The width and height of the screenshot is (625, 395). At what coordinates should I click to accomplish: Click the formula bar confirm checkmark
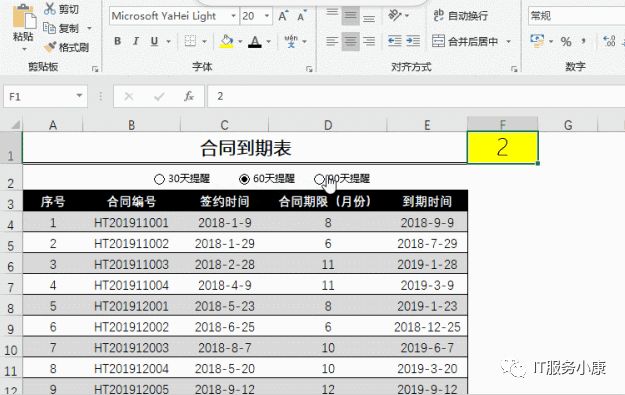[159, 96]
